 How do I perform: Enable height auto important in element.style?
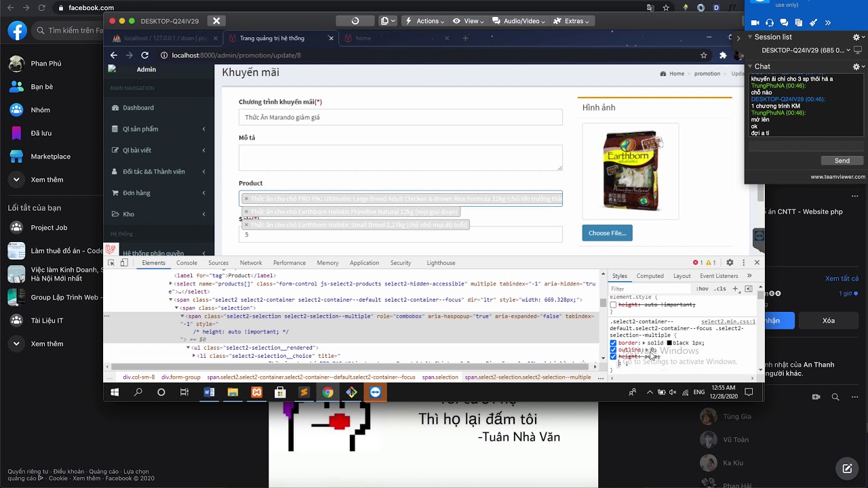pyautogui.click(x=613, y=305)
